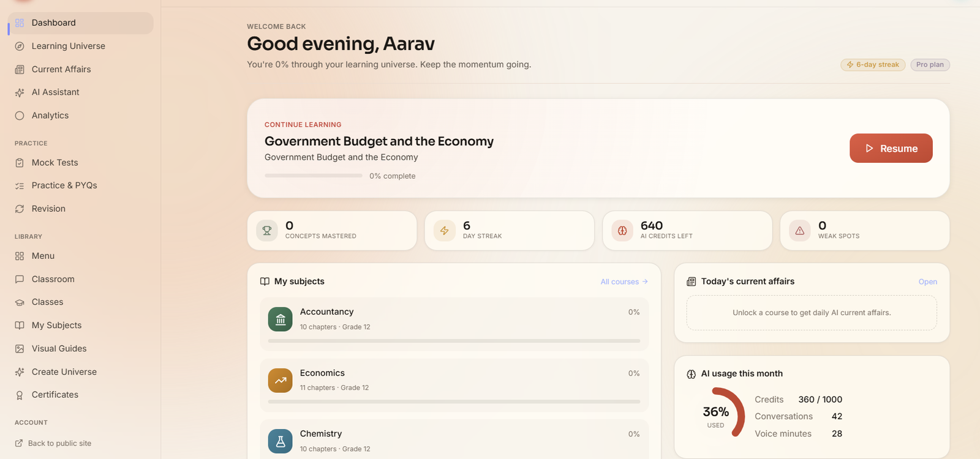Click the Economics trending chart icon
980x459 pixels.
pos(281,380)
